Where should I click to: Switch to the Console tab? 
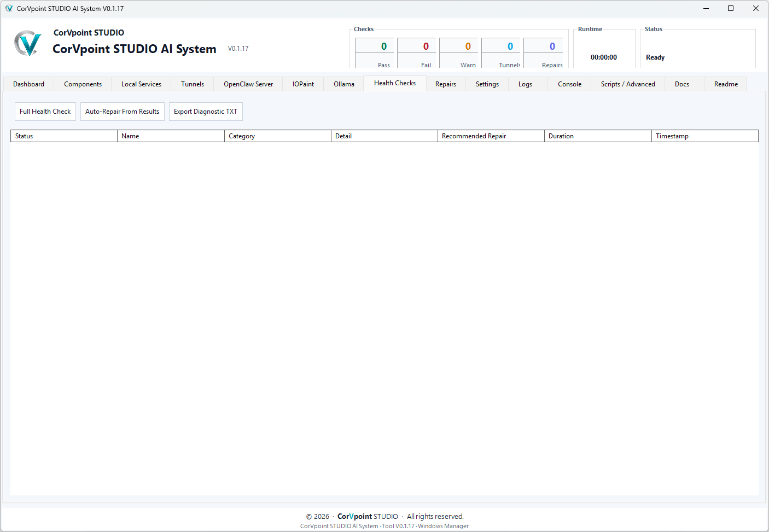(569, 84)
